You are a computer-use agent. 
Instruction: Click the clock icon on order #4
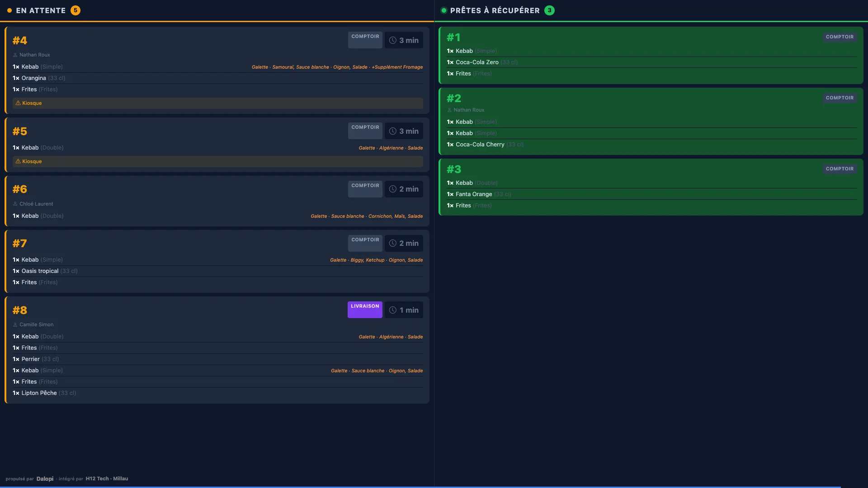[x=393, y=40]
